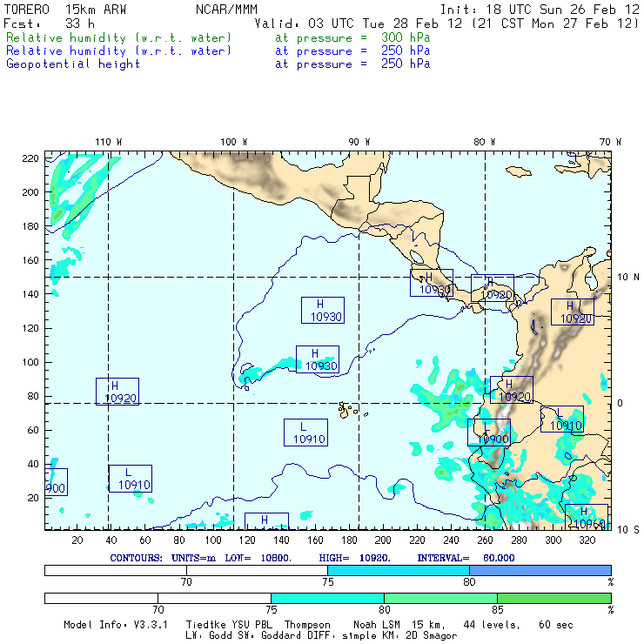
Task: Click the light green 80–85% swatch in lower colorbar
Action: (440, 598)
